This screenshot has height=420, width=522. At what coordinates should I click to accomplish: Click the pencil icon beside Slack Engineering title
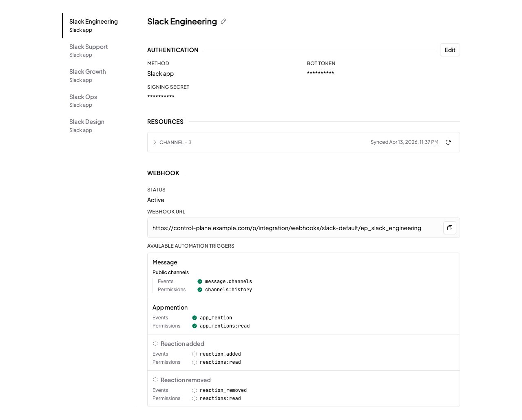223,22
